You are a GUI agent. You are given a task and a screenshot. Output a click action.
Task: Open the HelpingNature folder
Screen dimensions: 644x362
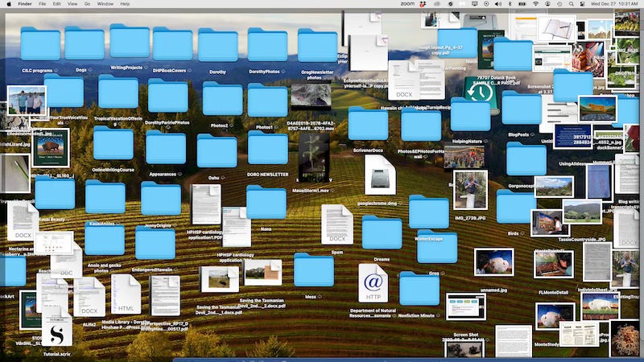pyautogui.click(x=470, y=114)
